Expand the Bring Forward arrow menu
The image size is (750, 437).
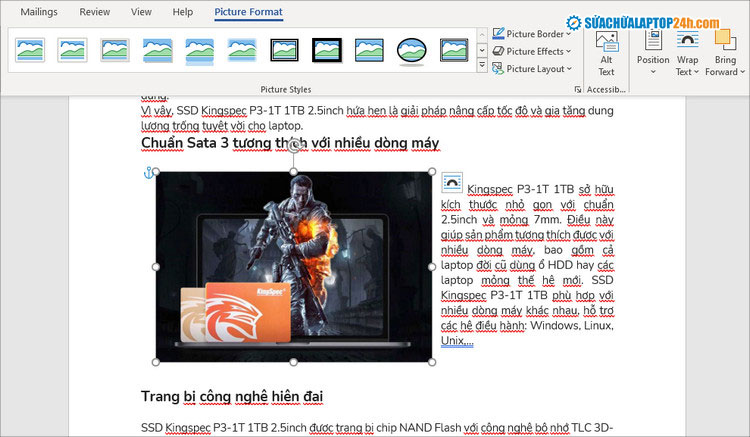pyautogui.click(x=742, y=72)
